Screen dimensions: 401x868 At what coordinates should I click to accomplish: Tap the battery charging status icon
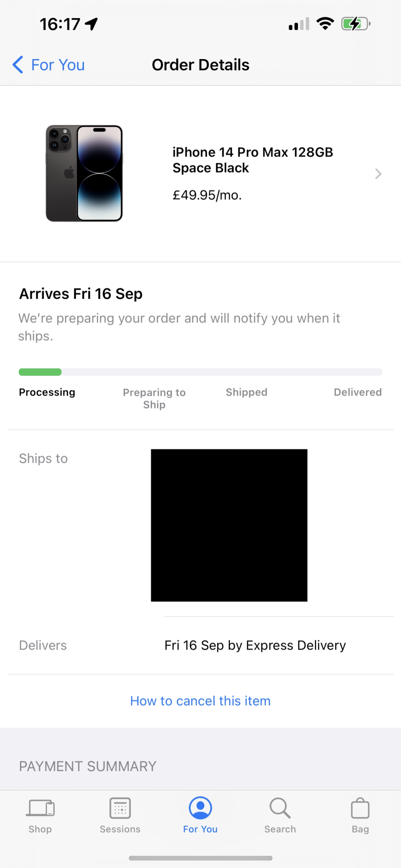click(x=356, y=24)
